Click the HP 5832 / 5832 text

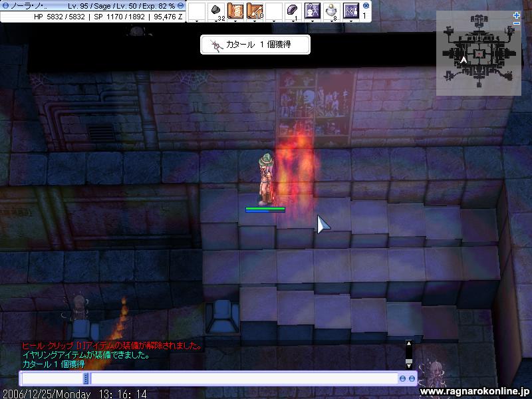pyautogui.click(x=59, y=17)
